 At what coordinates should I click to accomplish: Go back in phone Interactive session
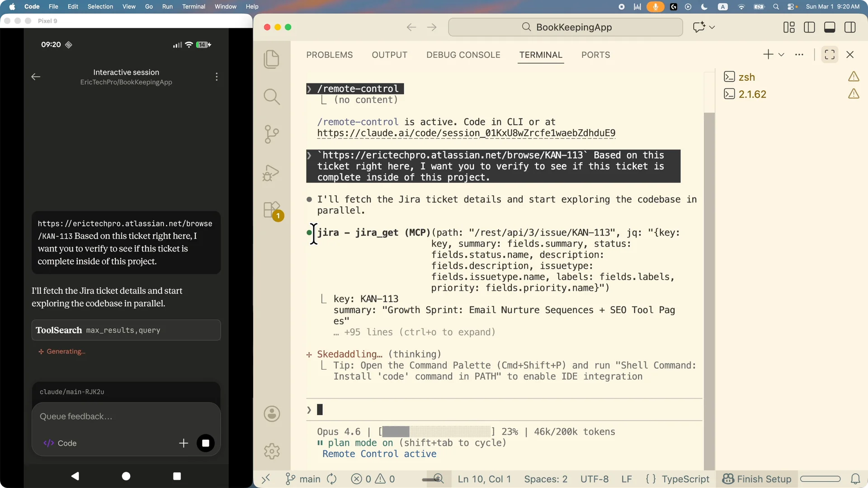coord(36,77)
